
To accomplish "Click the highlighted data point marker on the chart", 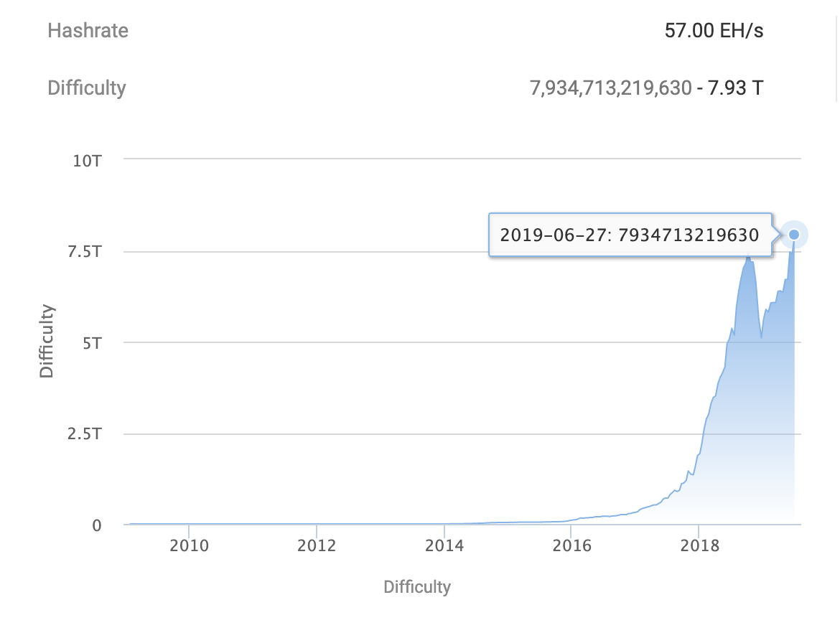I will pos(794,234).
